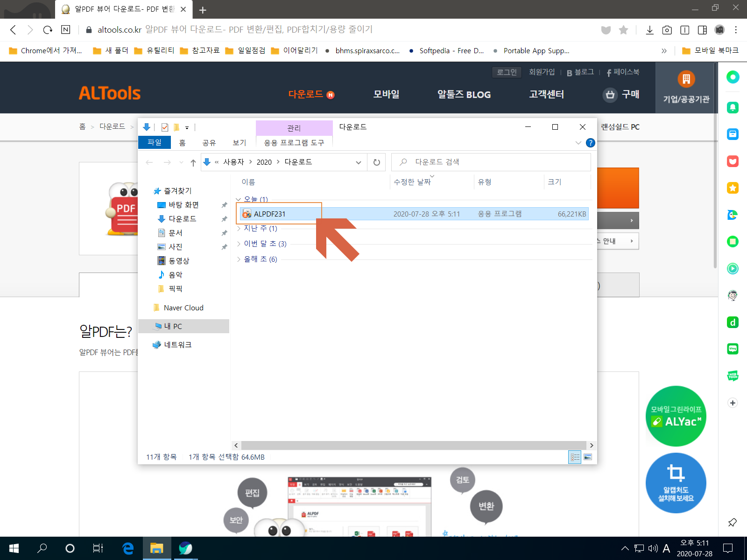Open recent locations dropdown arrow
The height and width of the screenshot is (560, 747).
click(181, 162)
